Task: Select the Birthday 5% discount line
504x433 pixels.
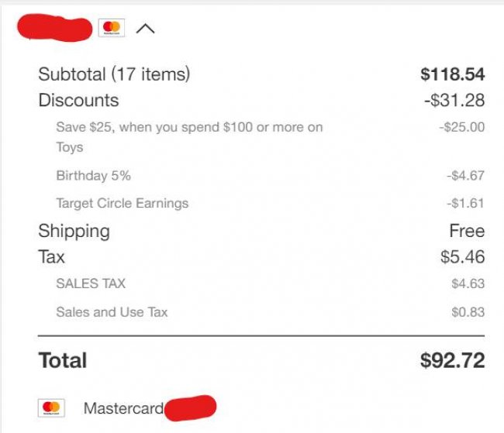Action: (93, 176)
